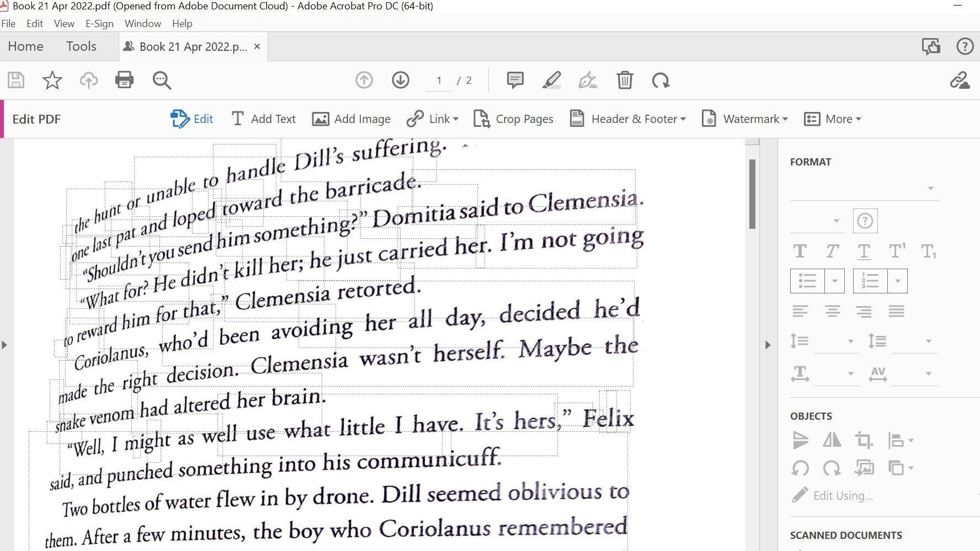
Task: Toggle Superscript text formatting
Action: point(897,252)
